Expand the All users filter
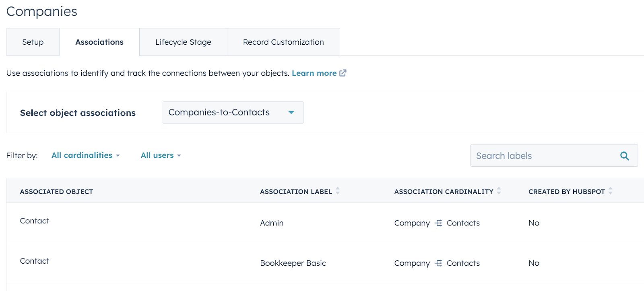The width and height of the screenshot is (644, 291). tap(161, 155)
